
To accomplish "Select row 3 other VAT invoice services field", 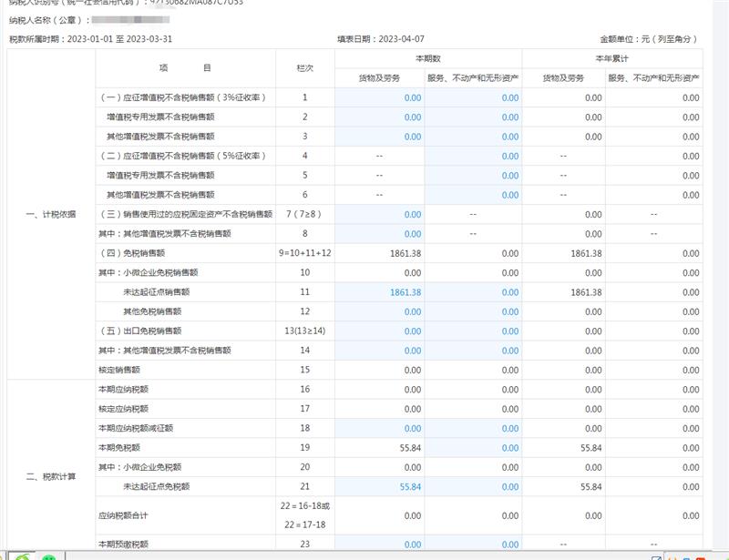I will (473, 137).
